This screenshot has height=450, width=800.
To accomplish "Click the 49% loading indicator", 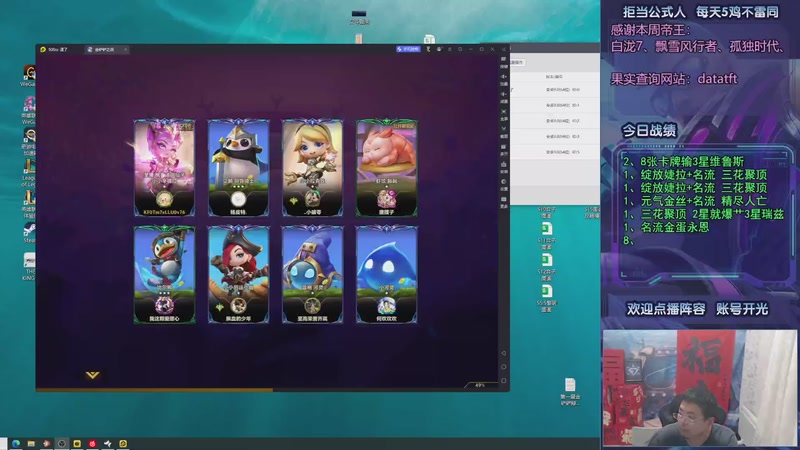I will click(480, 385).
